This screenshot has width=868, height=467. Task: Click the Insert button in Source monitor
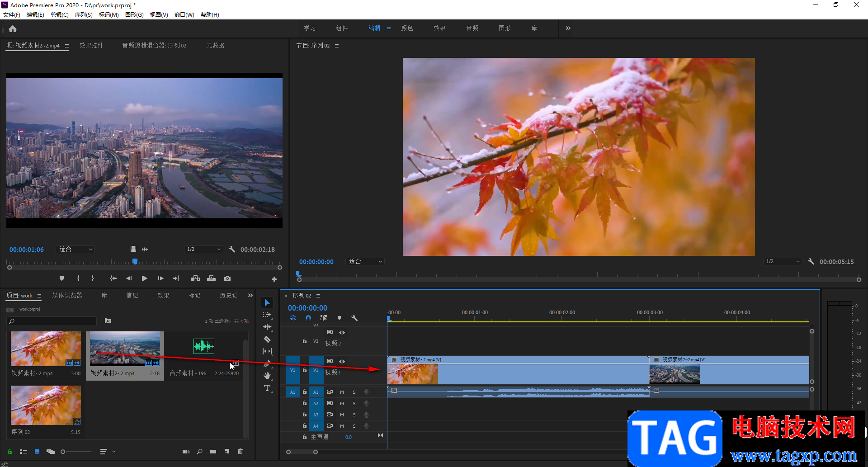coord(195,278)
